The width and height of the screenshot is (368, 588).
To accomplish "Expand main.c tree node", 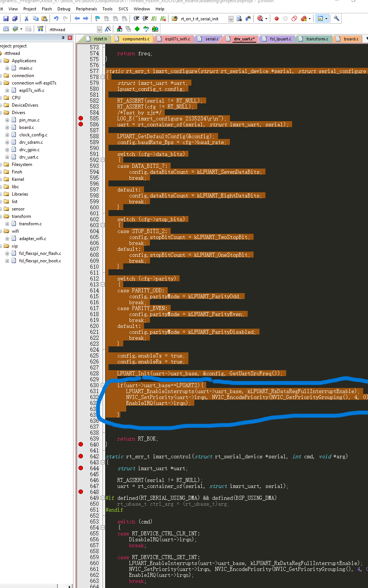I will 7,68.
